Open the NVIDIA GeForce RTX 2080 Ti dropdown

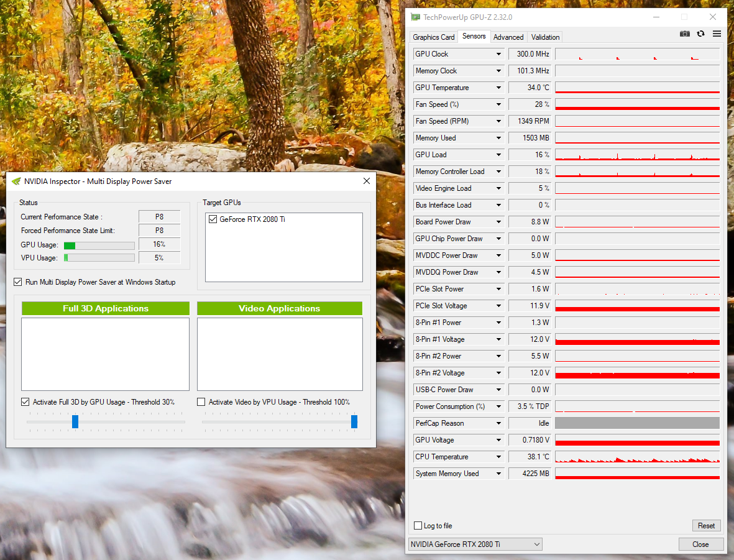pos(475,544)
